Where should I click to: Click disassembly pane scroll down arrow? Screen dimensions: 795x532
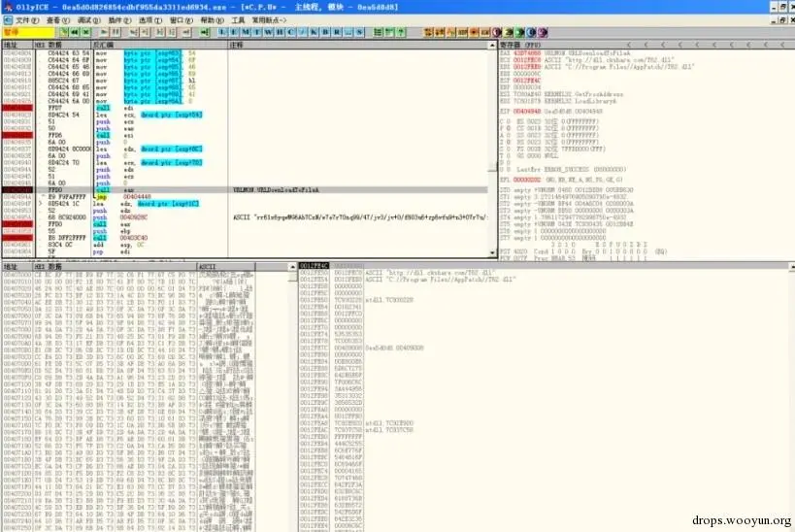click(492, 252)
